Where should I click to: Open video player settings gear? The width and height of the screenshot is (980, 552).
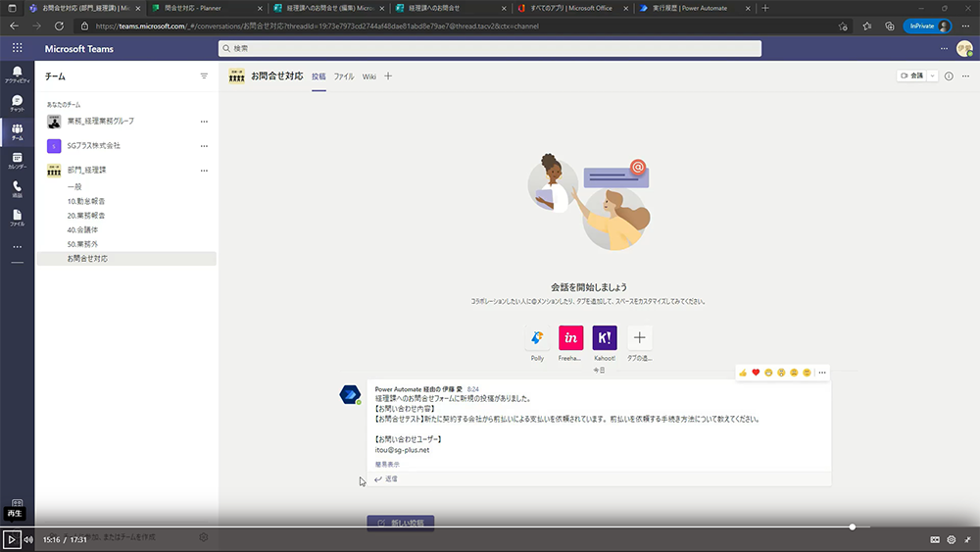coord(952,539)
